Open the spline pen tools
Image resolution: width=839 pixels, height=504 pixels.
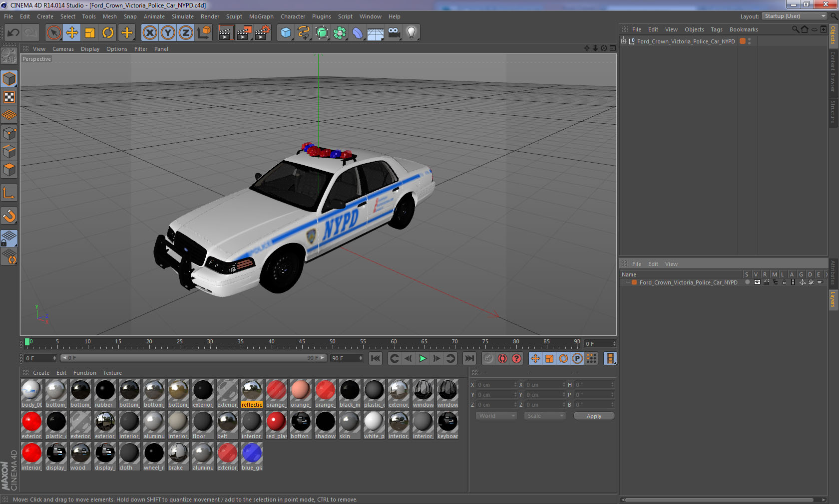(304, 33)
